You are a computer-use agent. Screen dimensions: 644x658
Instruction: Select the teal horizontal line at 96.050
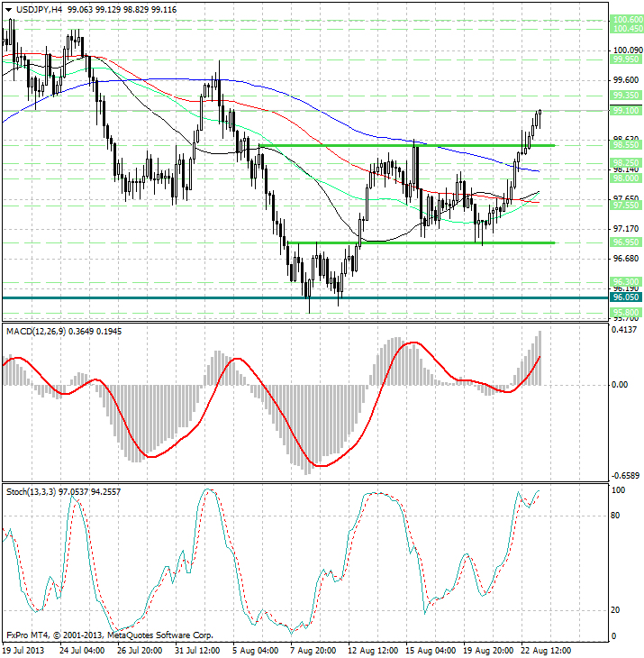tap(305, 297)
